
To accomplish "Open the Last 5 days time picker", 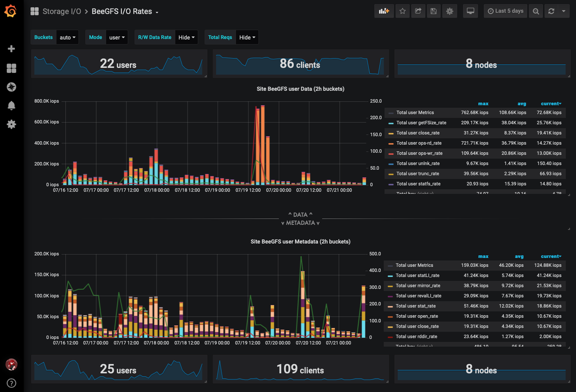I will pos(505,11).
